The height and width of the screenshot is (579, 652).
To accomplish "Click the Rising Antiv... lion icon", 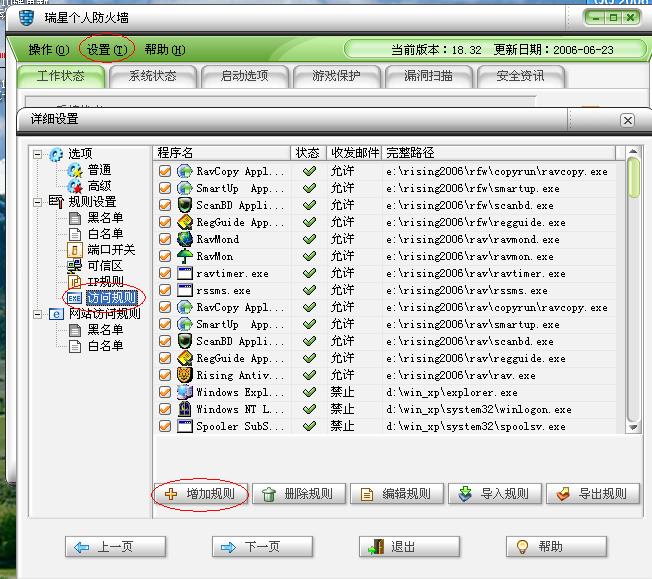I will (x=185, y=375).
